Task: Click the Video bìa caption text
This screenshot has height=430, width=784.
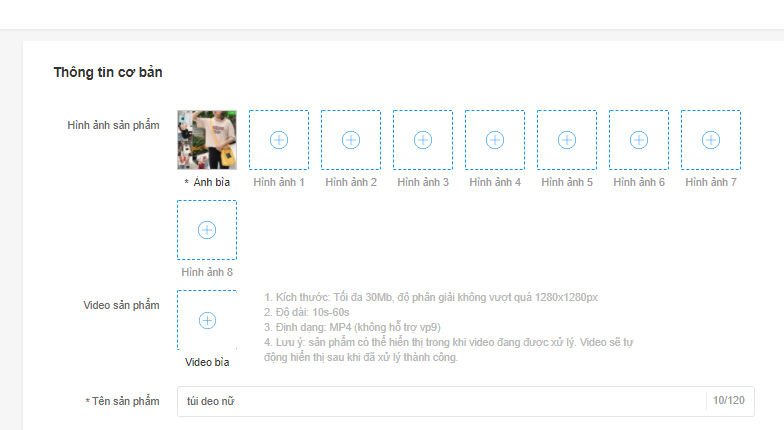Action: 207,362
